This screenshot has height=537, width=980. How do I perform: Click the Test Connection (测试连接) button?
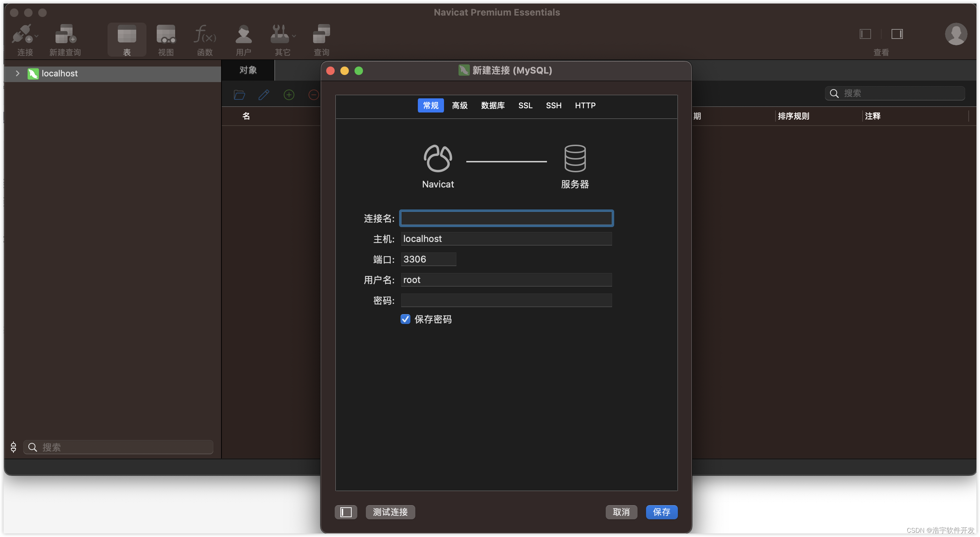pos(390,512)
